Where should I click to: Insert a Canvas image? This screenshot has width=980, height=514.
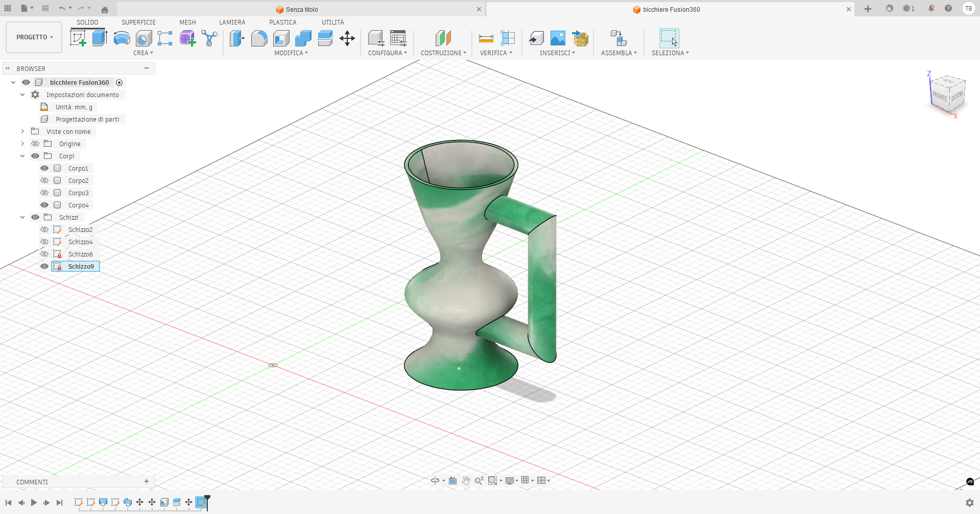[557, 38]
